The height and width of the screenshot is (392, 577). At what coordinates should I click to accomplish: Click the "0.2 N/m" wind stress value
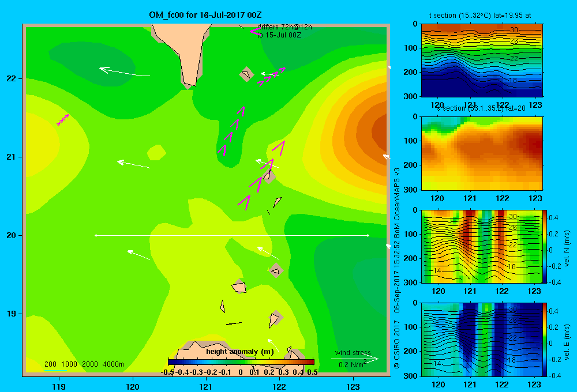pos(351,365)
